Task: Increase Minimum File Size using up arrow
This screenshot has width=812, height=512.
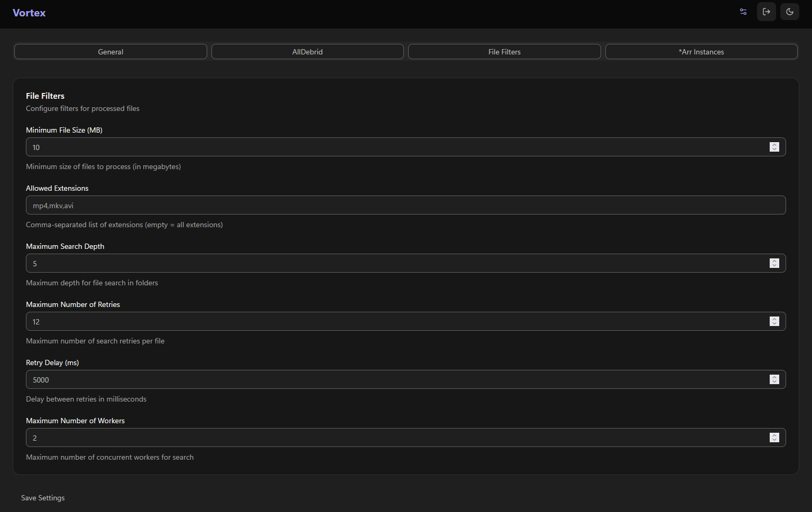Action: (x=774, y=144)
